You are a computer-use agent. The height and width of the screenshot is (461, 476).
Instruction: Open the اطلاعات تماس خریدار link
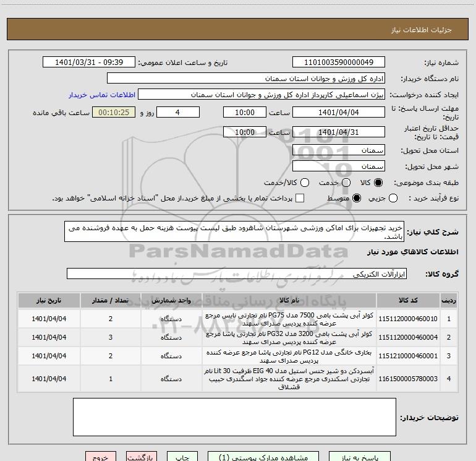point(102,95)
